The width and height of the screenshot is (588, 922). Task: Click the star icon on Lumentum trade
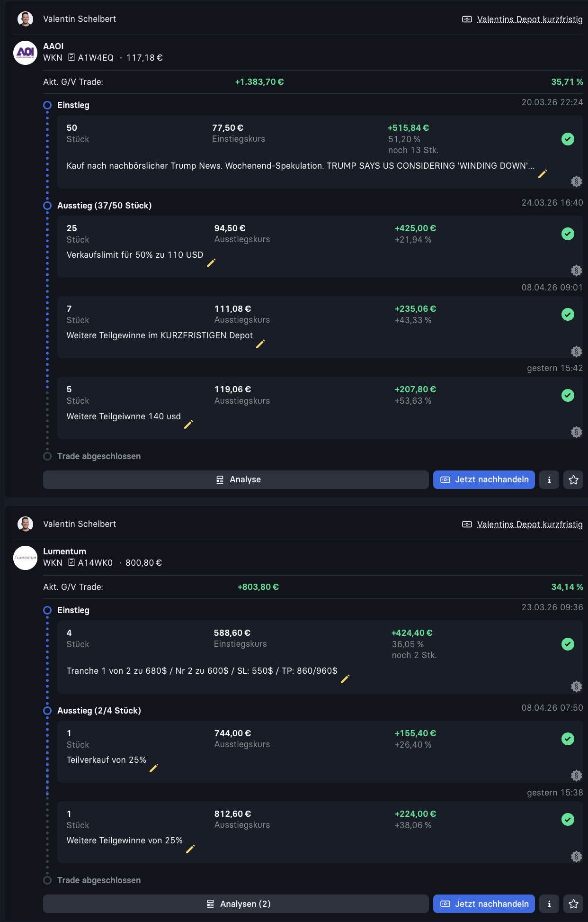click(x=573, y=904)
